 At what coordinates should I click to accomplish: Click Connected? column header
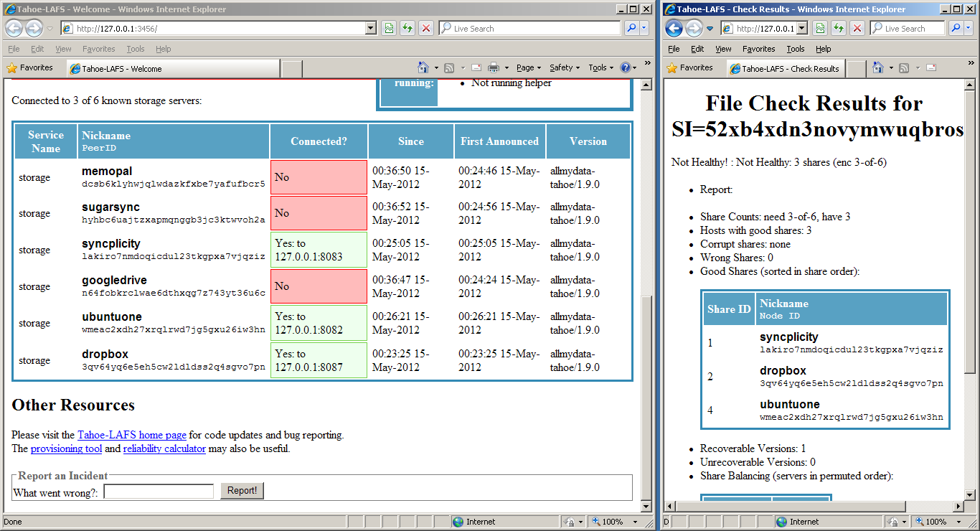pyautogui.click(x=319, y=141)
